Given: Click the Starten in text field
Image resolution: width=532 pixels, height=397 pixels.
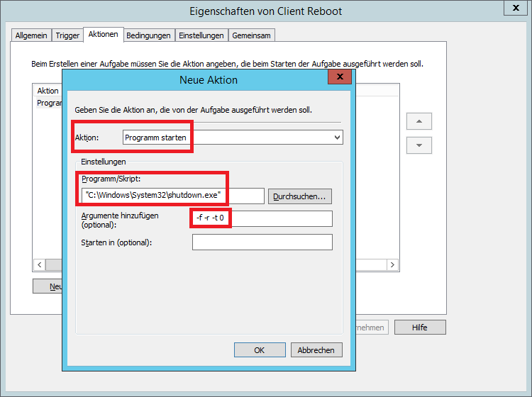Looking at the screenshot, I should pos(262,242).
